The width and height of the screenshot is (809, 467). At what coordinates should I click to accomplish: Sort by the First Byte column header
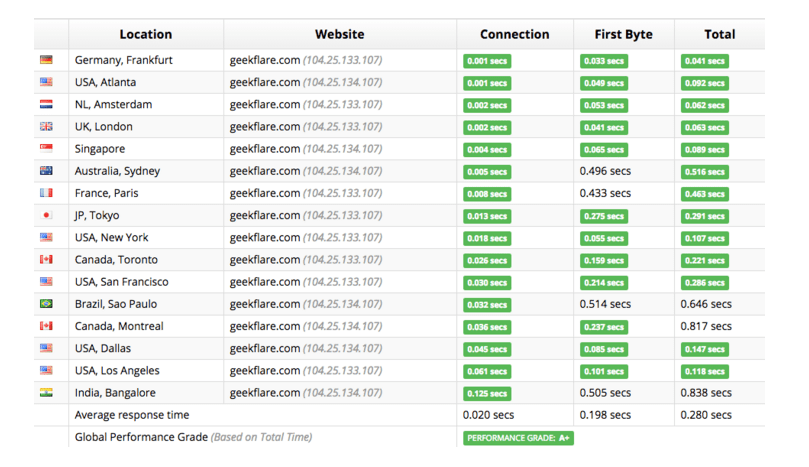pyautogui.click(x=623, y=34)
